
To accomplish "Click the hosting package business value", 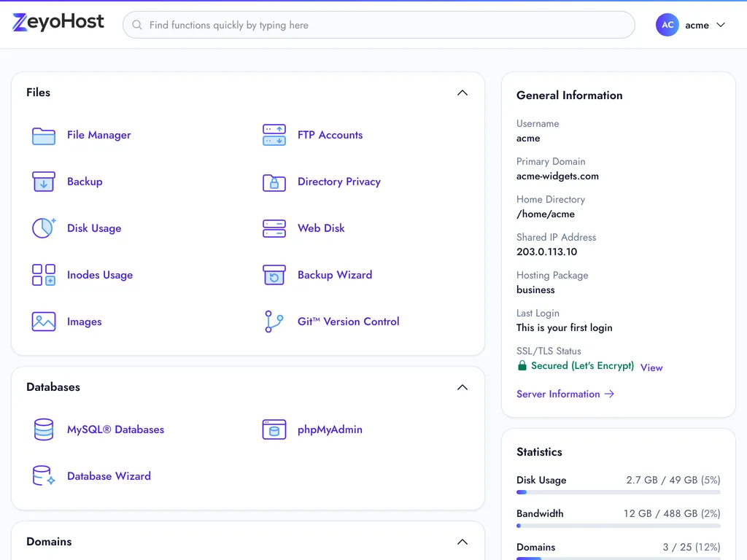I will (x=535, y=289).
